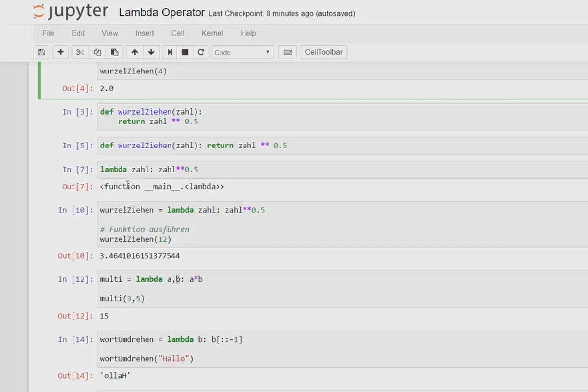The height and width of the screenshot is (392, 588).
Task: Open the View menu
Action: 110,33
